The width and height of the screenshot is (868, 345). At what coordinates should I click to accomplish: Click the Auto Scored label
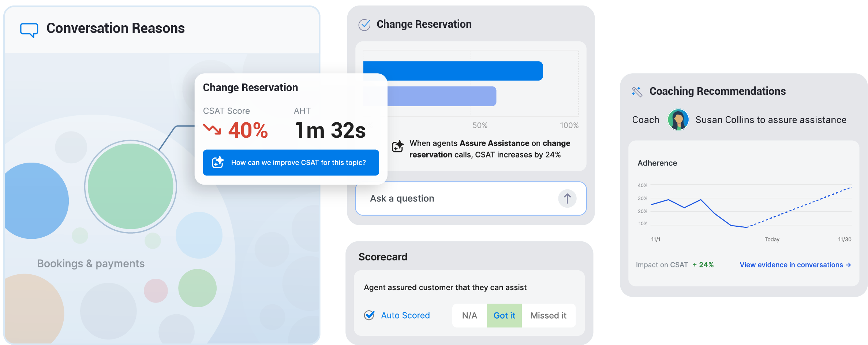(405, 315)
